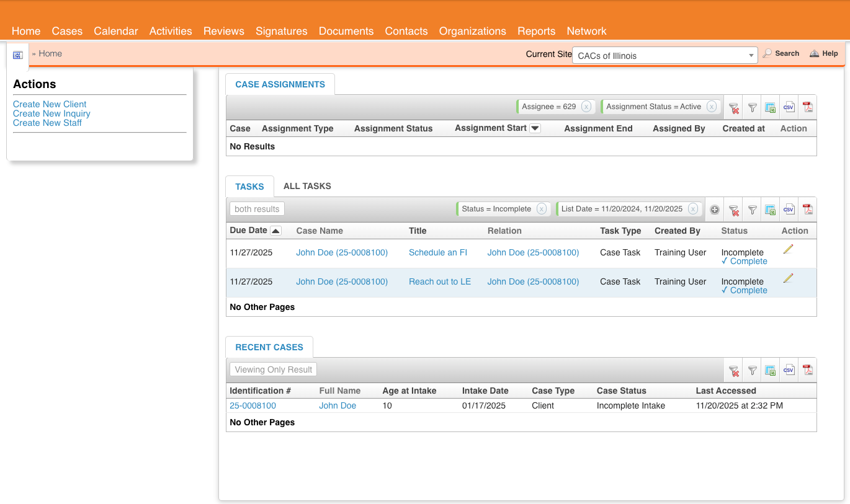The height and width of the screenshot is (504, 850).
Task: Export Tasks list as PDF
Action: [x=807, y=210]
